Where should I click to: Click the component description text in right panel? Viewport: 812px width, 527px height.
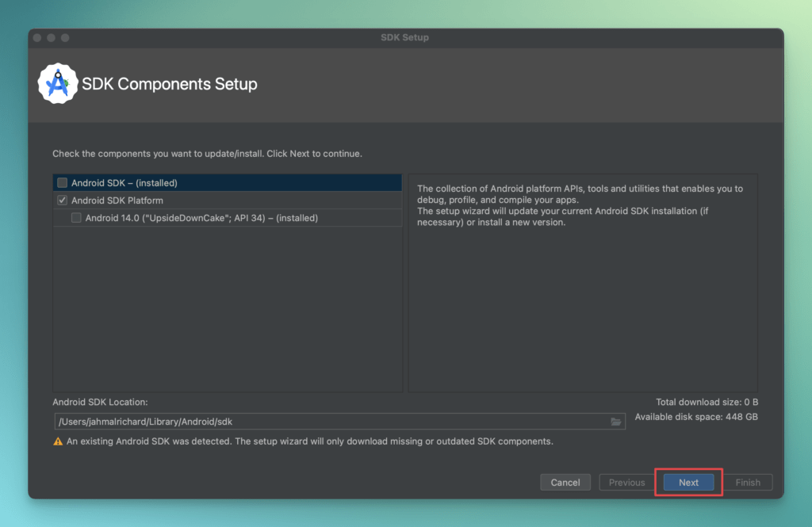[x=580, y=205]
